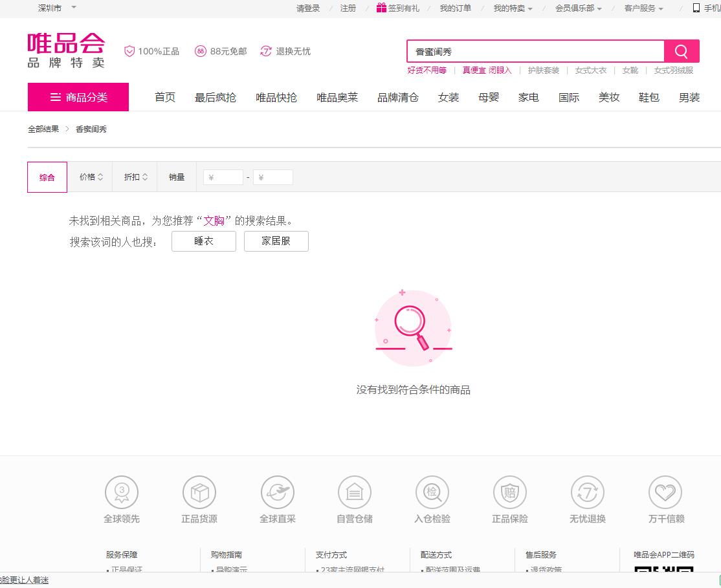Viewport: 721px width, 588px height.
Task: Click the mobile phone icon in top bar
Action: (x=696, y=8)
